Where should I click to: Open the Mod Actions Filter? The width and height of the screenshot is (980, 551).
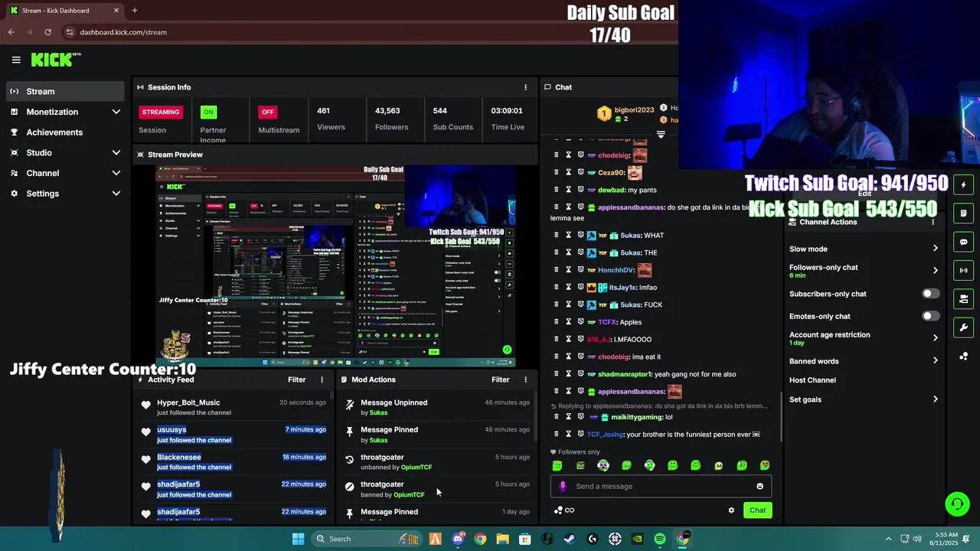tap(500, 380)
